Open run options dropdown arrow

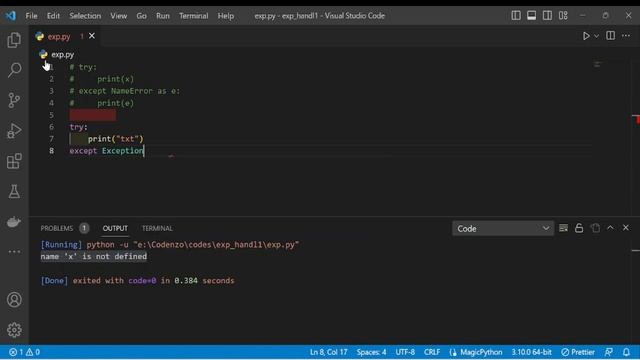(x=596, y=36)
